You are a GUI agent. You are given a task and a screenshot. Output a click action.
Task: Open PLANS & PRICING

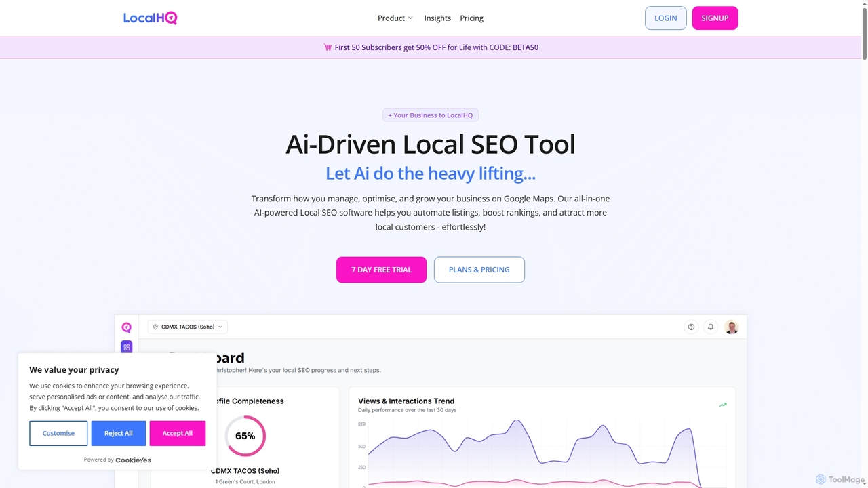click(x=479, y=270)
